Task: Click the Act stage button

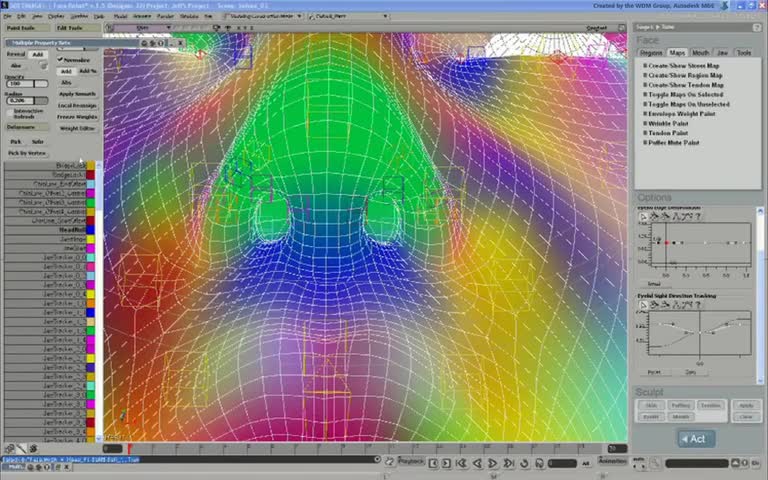Action: pyautogui.click(x=696, y=439)
